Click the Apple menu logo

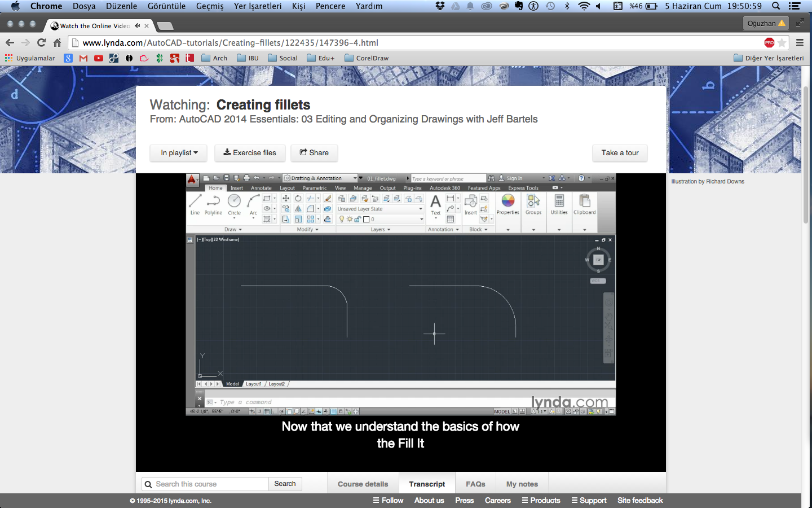(x=15, y=6)
